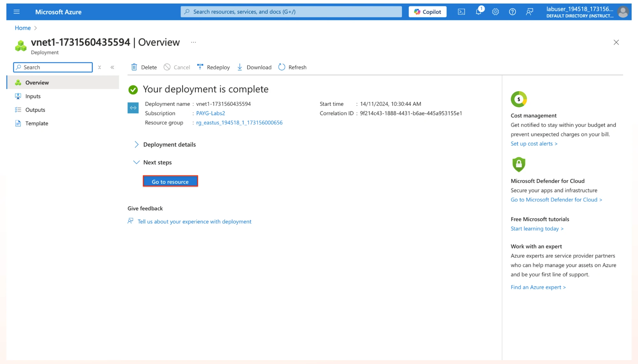
Task: Open Go to Microsoft Defender for Cloud
Action: click(556, 200)
